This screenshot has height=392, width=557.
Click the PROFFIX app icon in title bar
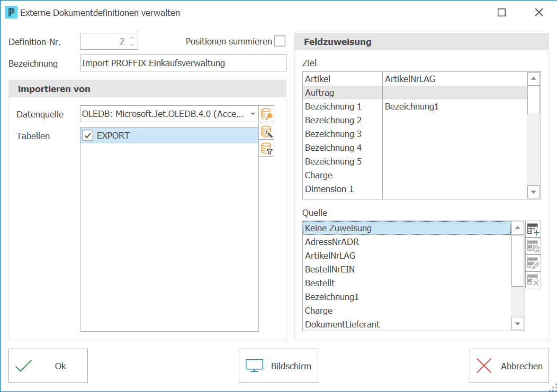pos(11,12)
